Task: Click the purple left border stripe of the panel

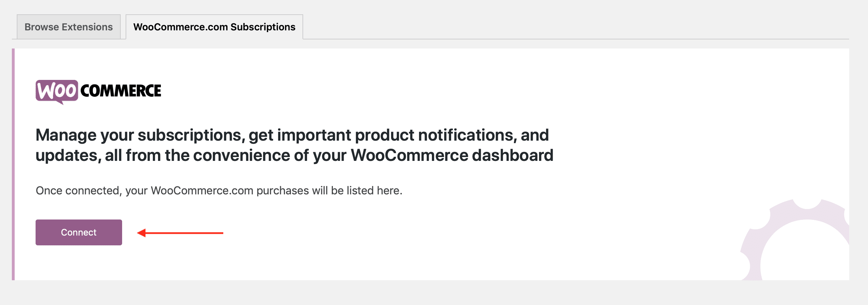Action: click(13, 164)
